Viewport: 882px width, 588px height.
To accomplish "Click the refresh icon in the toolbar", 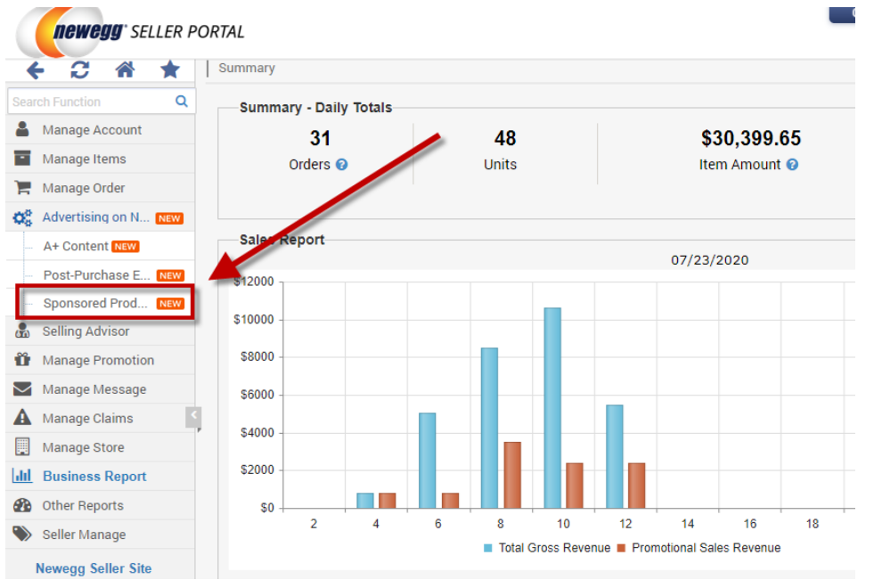I will [80, 69].
